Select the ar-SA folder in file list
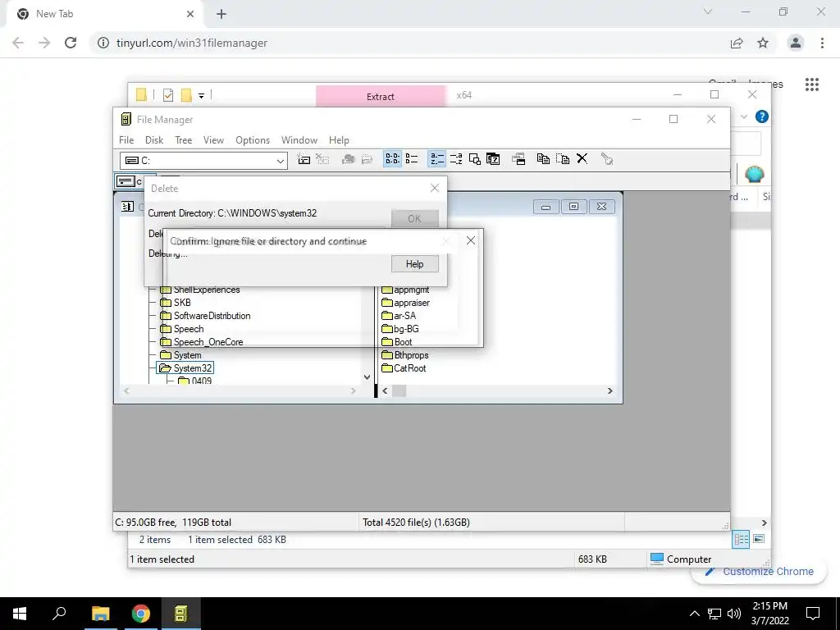The image size is (840, 630). tap(399, 316)
